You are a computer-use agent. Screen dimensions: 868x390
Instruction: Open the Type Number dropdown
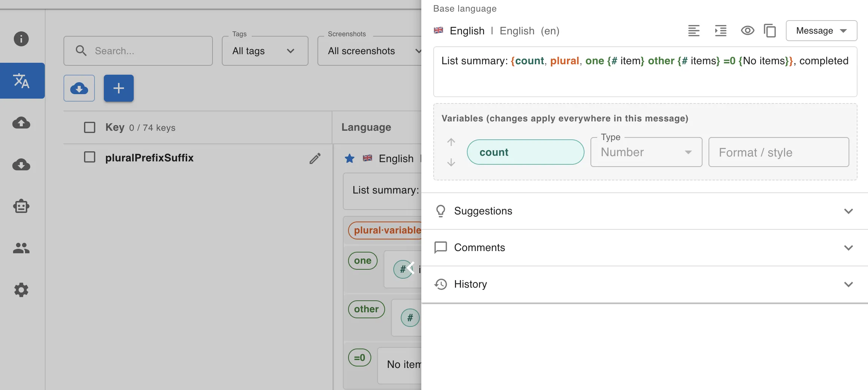click(646, 152)
